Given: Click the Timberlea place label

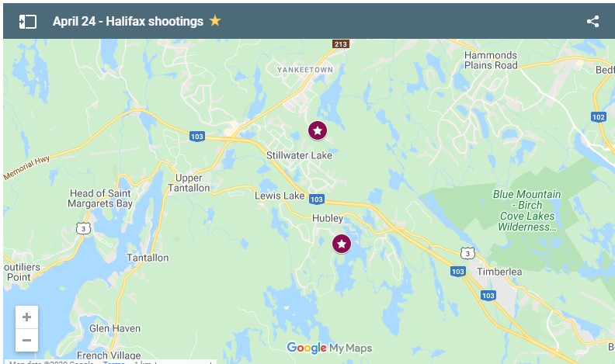Looking at the screenshot, I should [x=499, y=272].
